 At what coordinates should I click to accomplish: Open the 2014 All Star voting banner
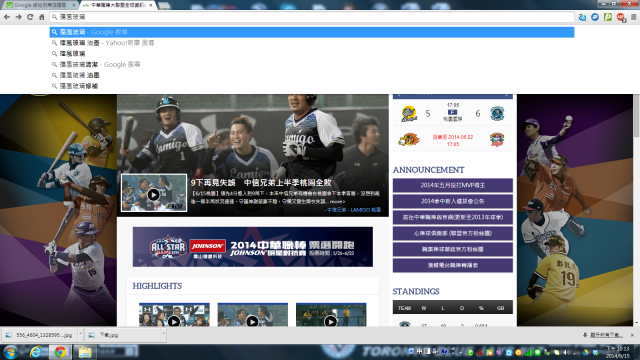coord(253,247)
